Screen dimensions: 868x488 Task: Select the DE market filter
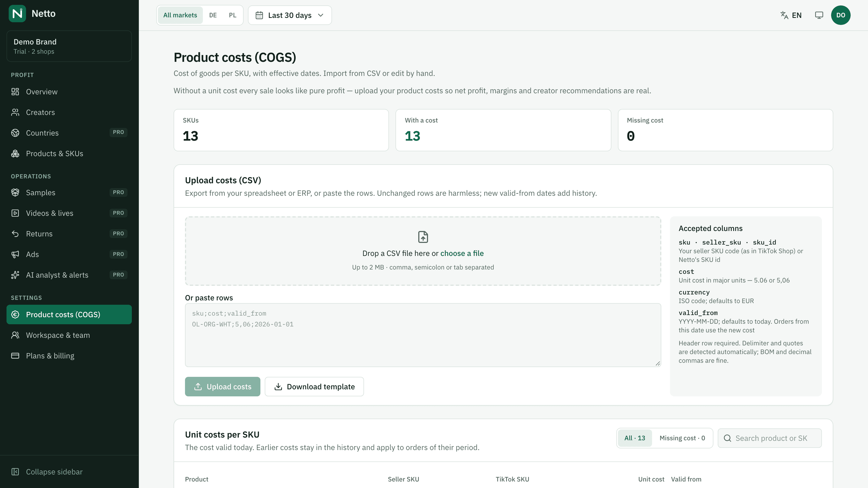[x=213, y=15]
